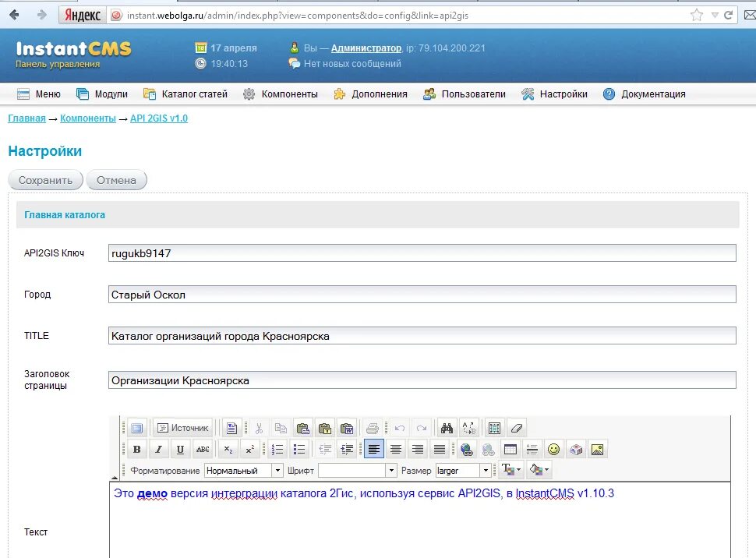This screenshot has width=756, height=558.
Task: Click the Undo arrow icon
Action: click(x=400, y=428)
